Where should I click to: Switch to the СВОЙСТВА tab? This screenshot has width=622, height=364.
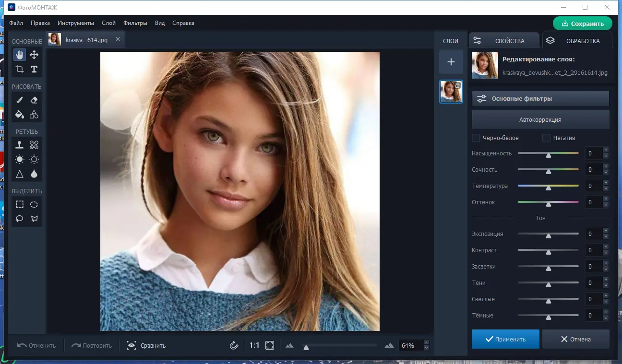(x=504, y=41)
